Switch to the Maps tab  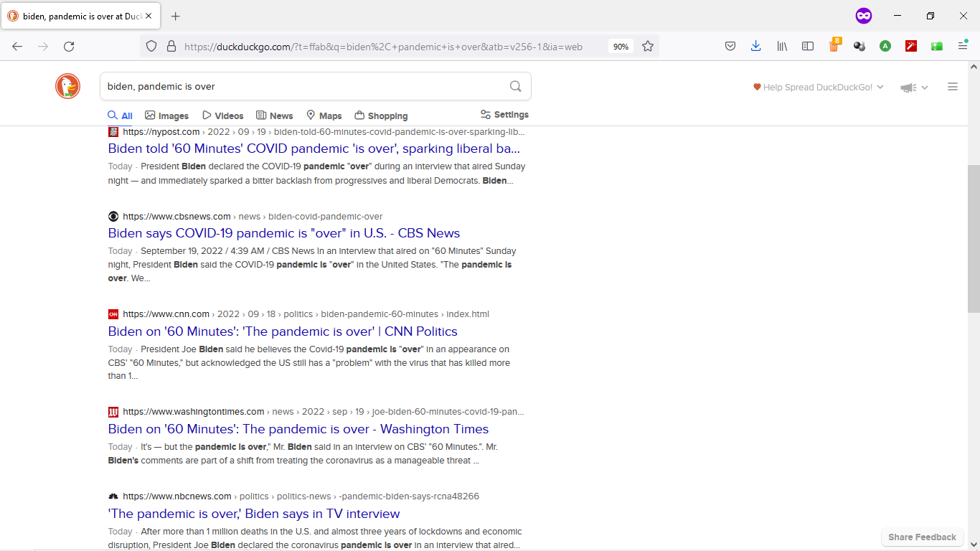324,116
